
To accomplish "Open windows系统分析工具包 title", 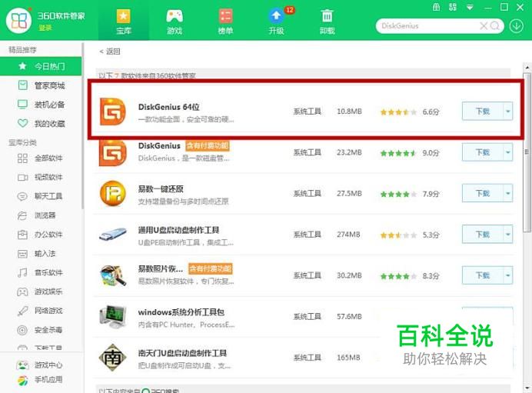I will pyautogui.click(x=181, y=312).
